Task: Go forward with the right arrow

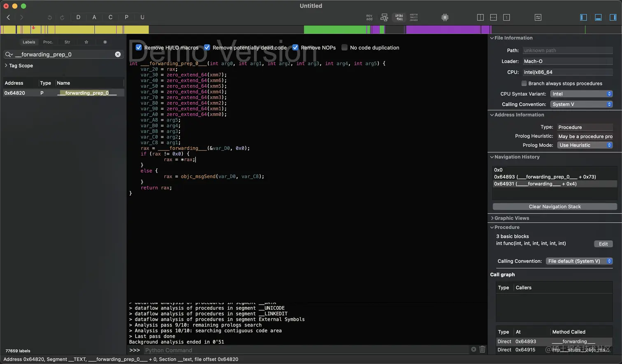Action: [x=21, y=17]
